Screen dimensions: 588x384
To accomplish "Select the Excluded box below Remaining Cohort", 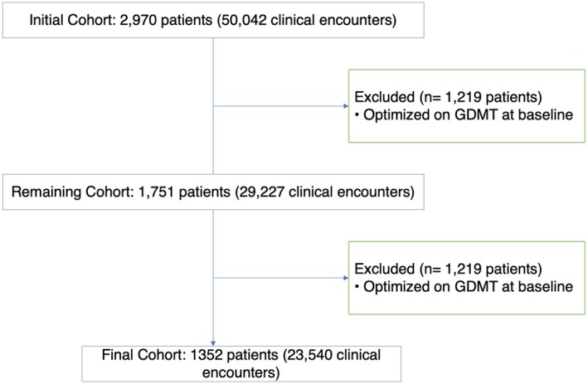I will [467, 278].
